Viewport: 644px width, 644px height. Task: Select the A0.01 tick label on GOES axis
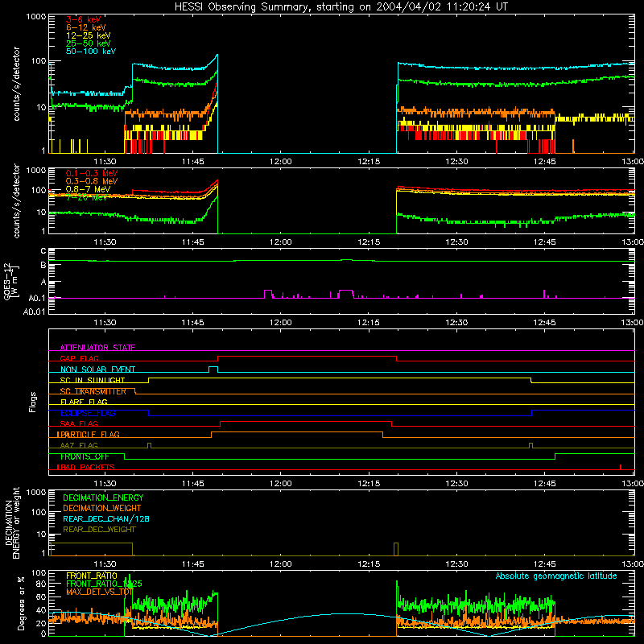point(35,312)
